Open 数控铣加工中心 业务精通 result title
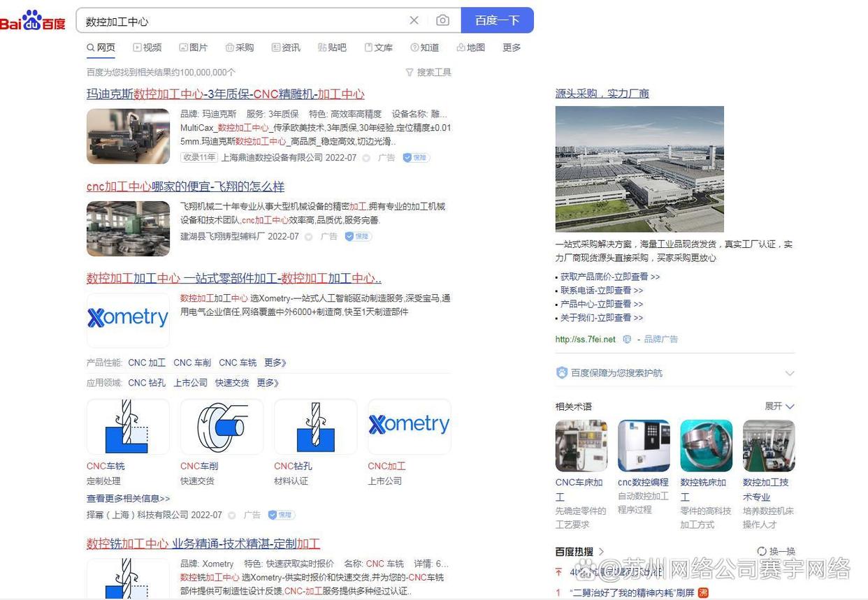This screenshot has width=868, height=600. click(x=203, y=543)
